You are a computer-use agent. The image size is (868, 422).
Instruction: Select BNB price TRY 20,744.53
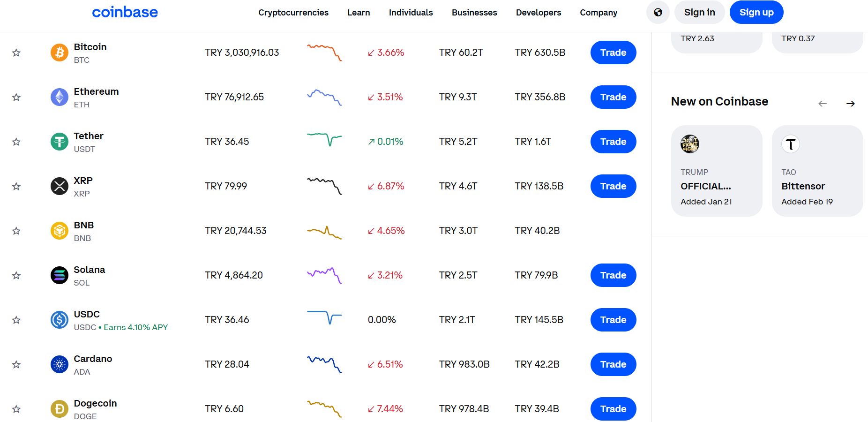(x=236, y=231)
